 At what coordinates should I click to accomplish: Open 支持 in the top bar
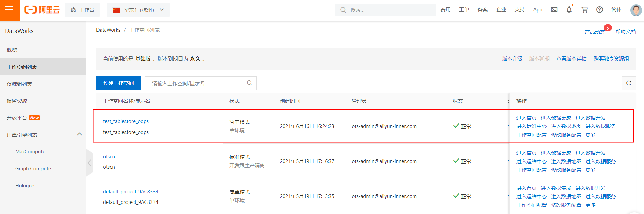520,10
